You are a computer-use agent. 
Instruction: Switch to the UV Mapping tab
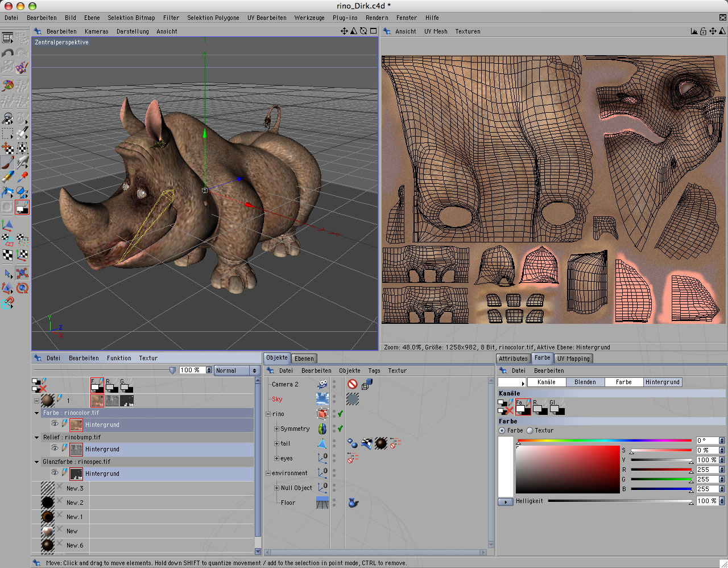point(573,359)
